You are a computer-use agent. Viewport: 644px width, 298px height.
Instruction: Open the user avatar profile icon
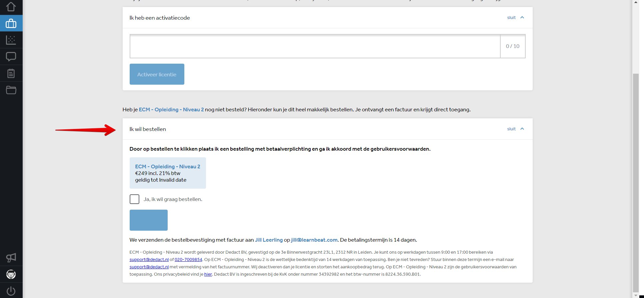[11, 274]
